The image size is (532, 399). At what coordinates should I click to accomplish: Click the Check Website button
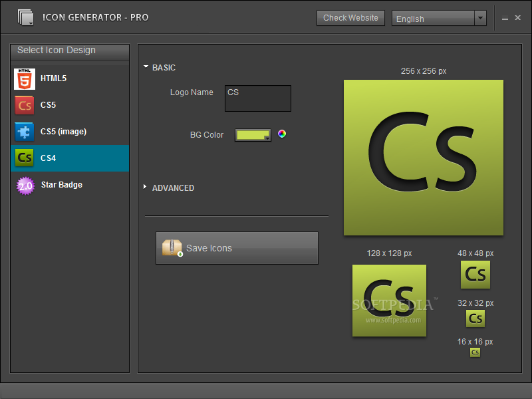[350, 18]
